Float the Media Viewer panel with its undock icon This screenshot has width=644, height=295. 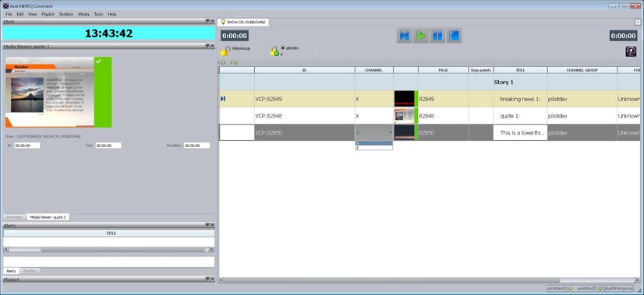207,47
